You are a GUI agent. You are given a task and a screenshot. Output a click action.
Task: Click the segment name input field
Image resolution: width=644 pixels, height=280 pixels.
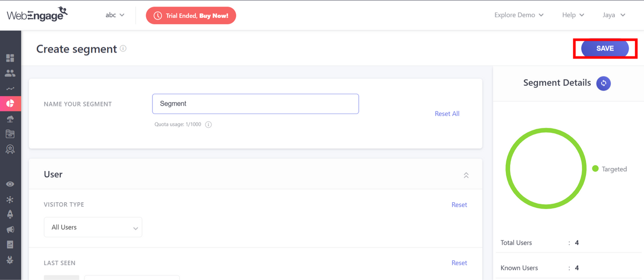click(255, 104)
